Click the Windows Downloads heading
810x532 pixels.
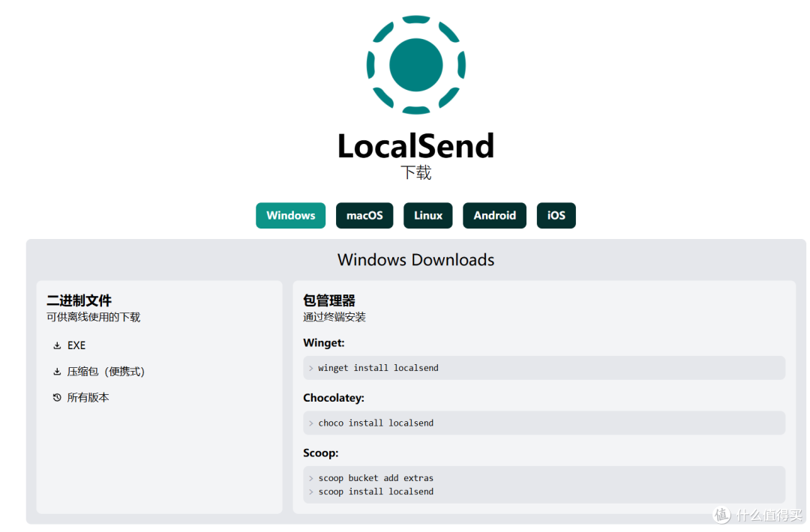point(415,259)
